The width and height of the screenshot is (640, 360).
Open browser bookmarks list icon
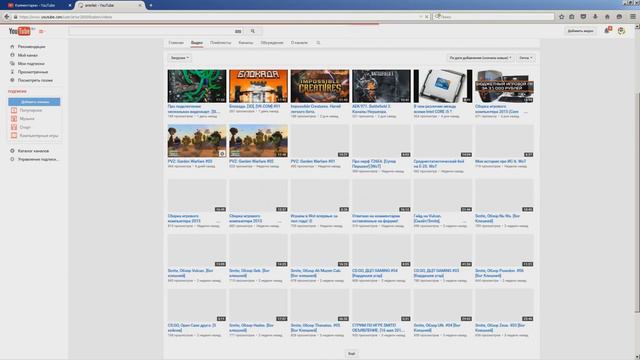coord(572,17)
